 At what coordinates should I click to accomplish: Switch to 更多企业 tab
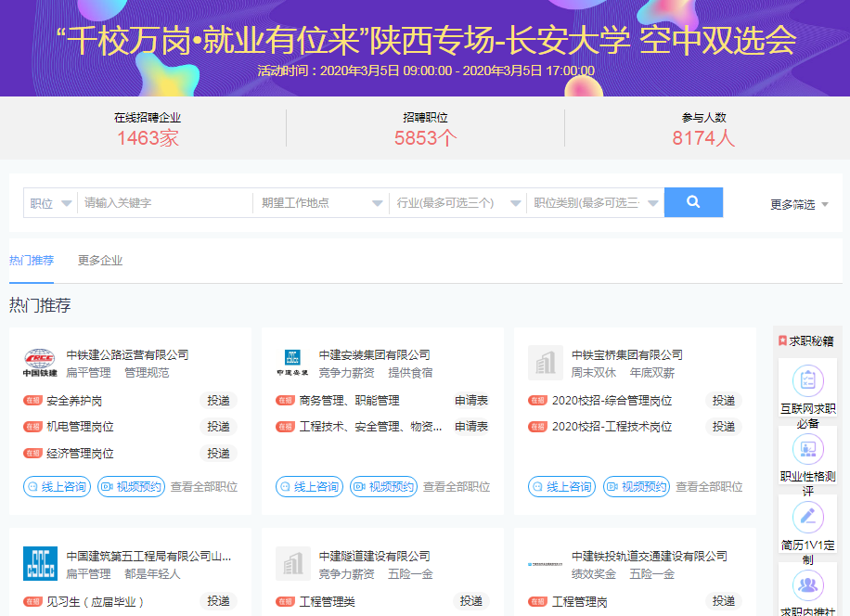[100, 261]
